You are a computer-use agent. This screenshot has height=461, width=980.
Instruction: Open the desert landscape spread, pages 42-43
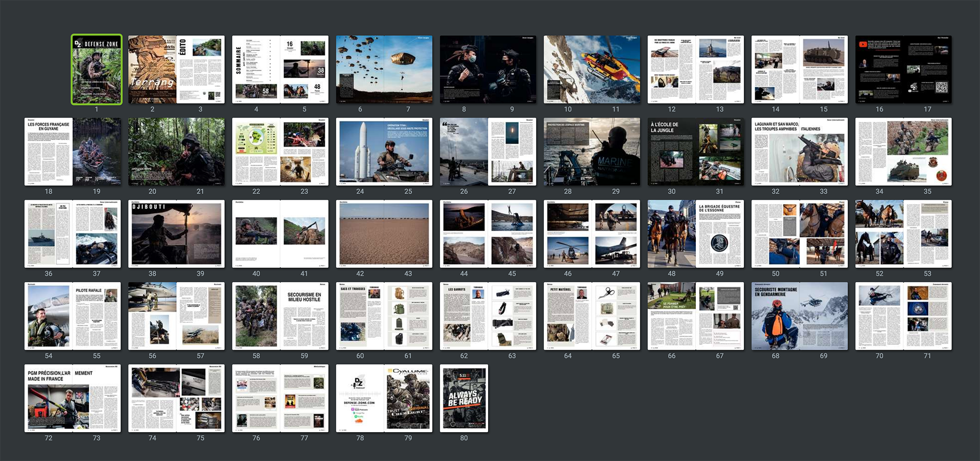[384, 234]
